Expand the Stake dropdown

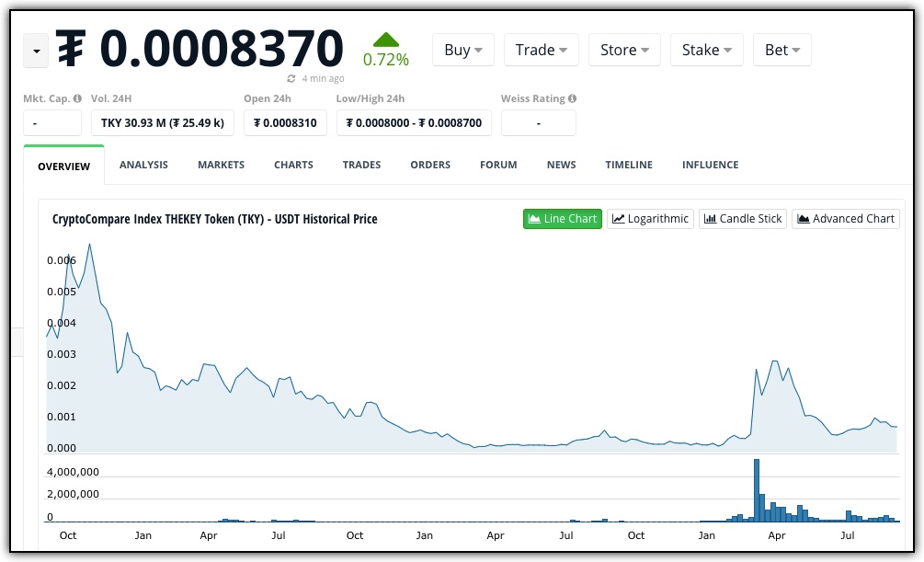[x=706, y=50]
